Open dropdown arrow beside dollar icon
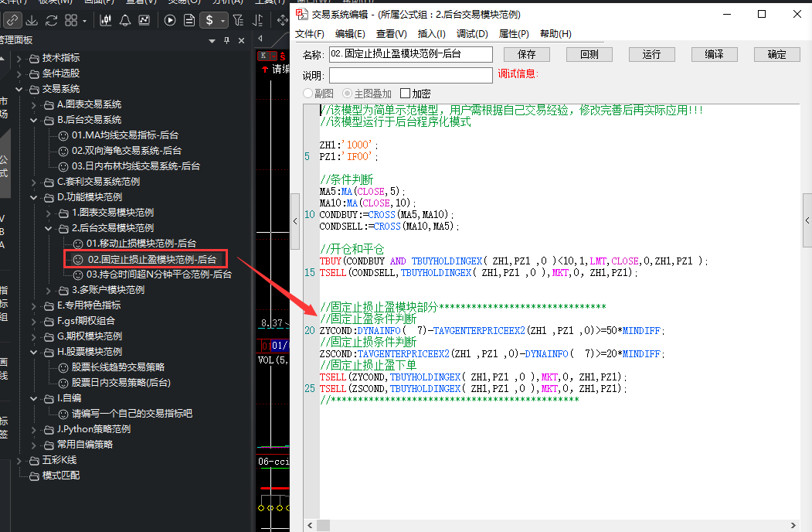The height and width of the screenshot is (532, 812). (223, 21)
